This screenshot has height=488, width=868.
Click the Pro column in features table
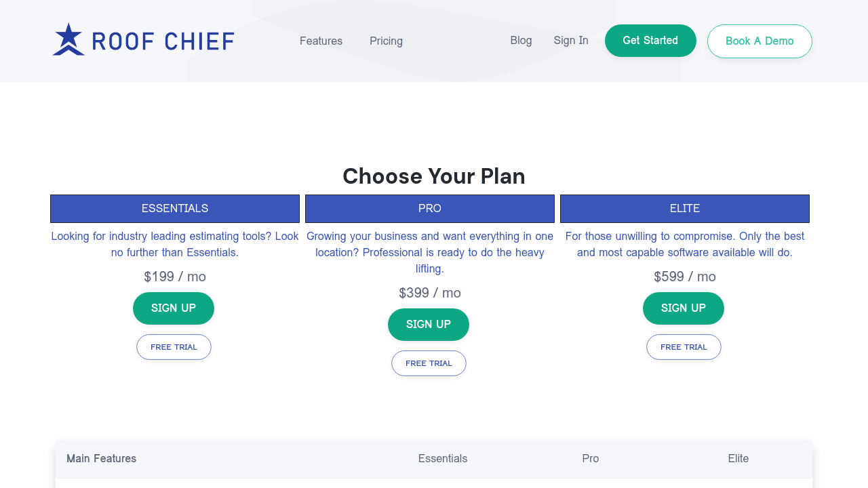591,459
